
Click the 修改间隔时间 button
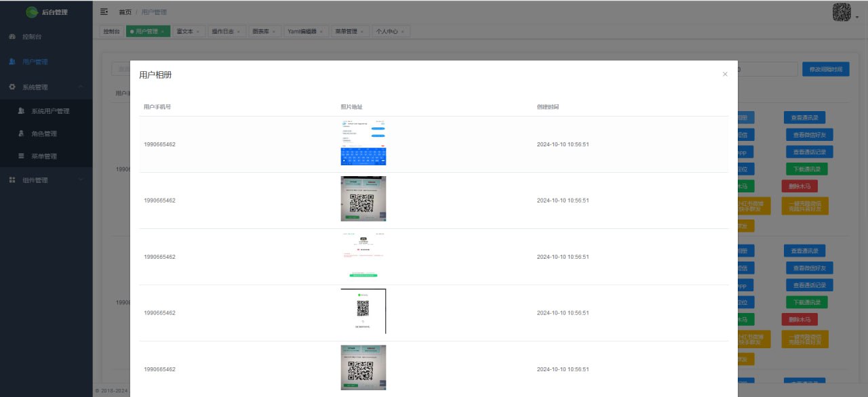point(825,69)
